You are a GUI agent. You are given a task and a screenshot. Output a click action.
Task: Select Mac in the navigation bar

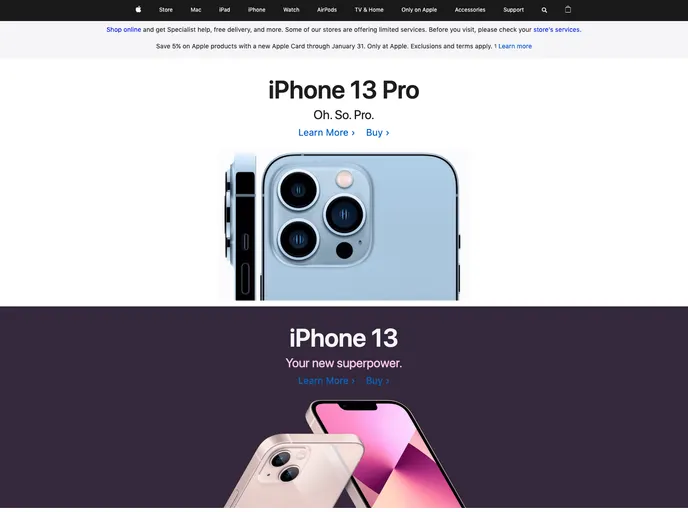click(x=196, y=10)
